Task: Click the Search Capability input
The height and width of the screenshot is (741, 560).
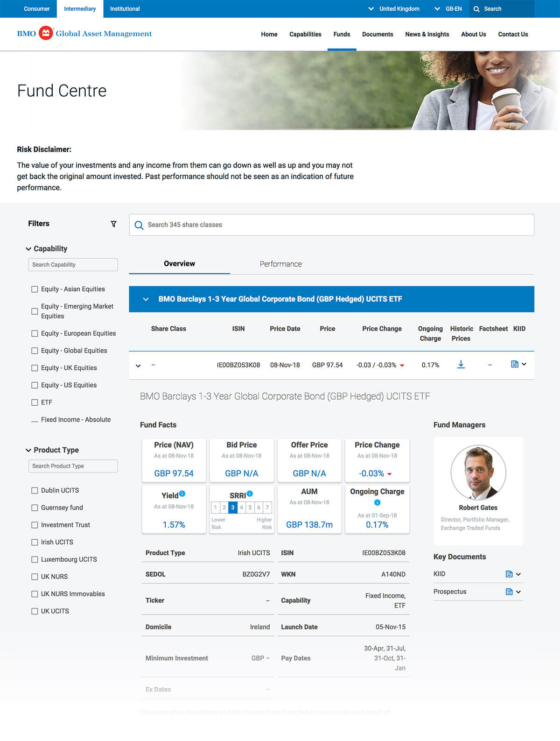Action: click(x=73, y=265)
